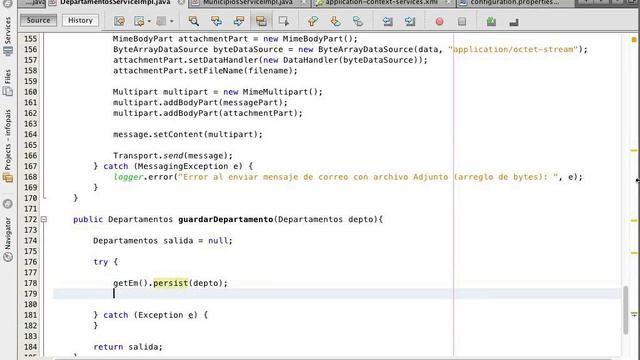
Task: Click the error stripe mark beside line 175
Action: point(634,253)
